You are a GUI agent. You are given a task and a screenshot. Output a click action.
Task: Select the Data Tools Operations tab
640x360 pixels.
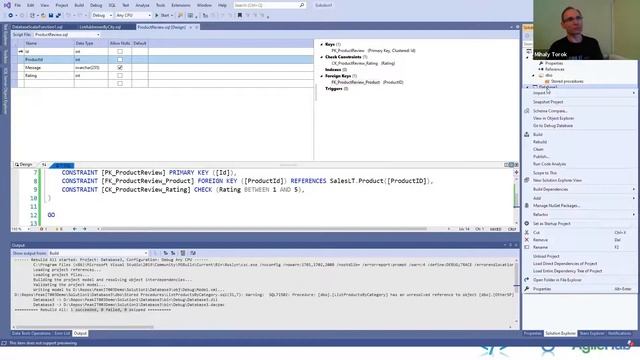tap(31, 333)
